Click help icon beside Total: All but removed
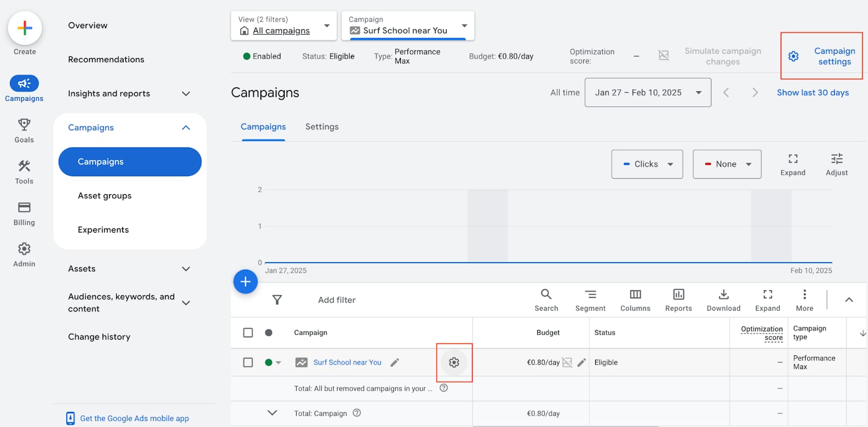The height and width of the screenshot is (427, 868). coord(444,388)
